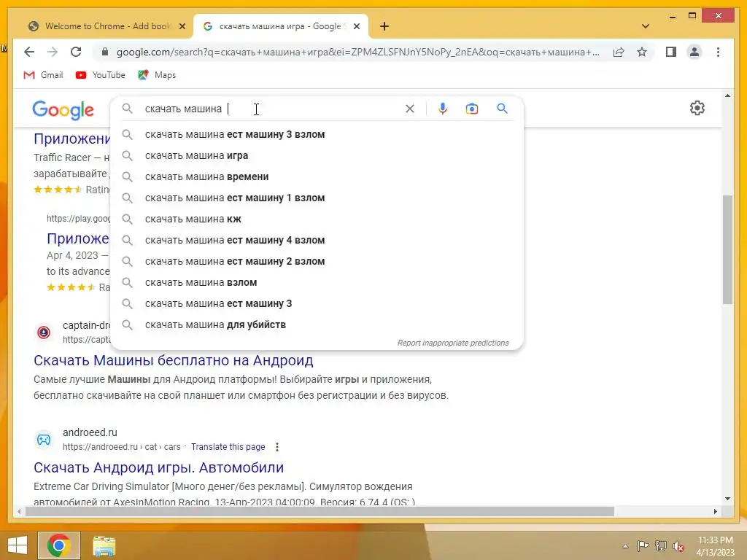Click the scrollbar up arrow
Image resolution: width=747 pixels, height=560 pixels.
click(727, 96)
